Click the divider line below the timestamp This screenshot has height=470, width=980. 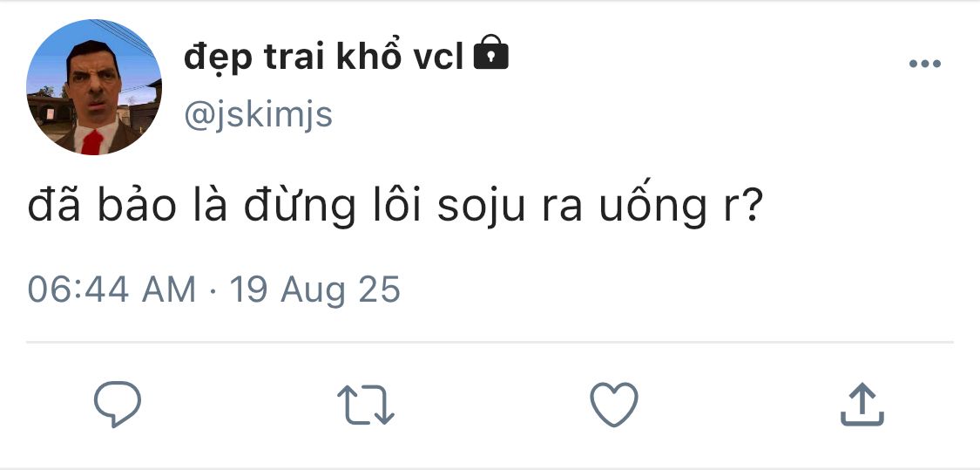pos(490,343)
